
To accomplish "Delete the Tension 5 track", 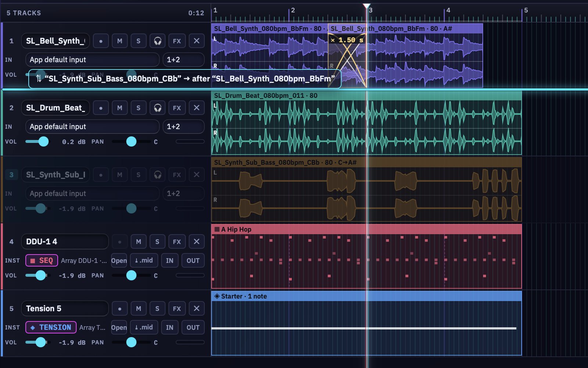I will click(197, 309).
